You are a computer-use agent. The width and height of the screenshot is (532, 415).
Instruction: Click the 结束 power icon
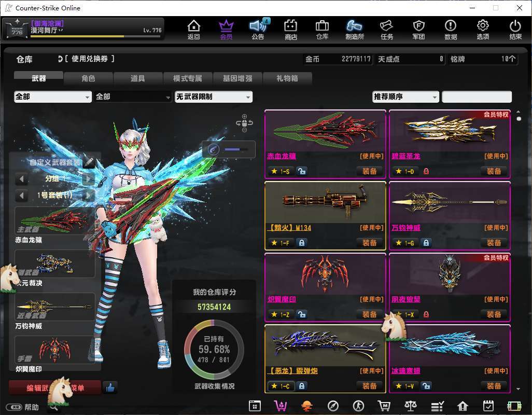click(x=515, y=30)
